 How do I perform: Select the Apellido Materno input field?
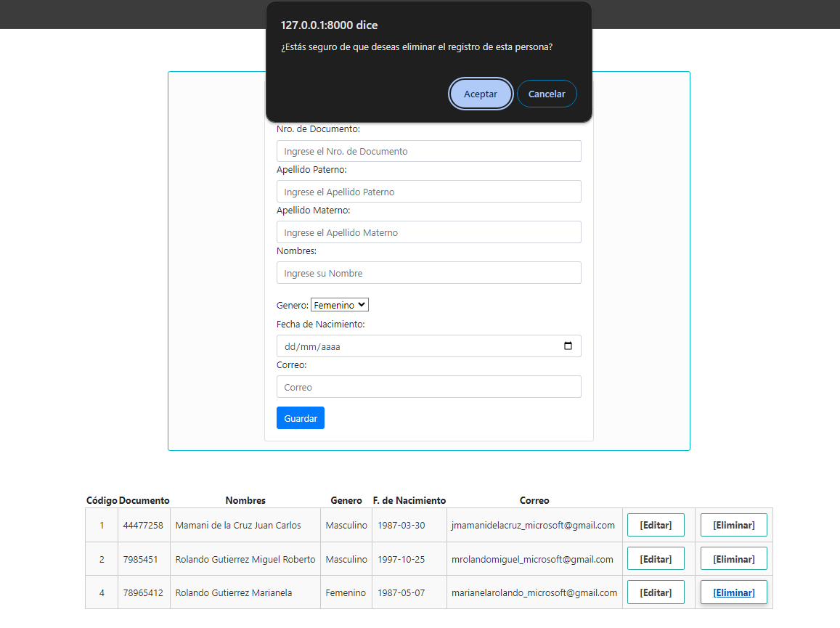pyautogui.click(x=428, y=232)
